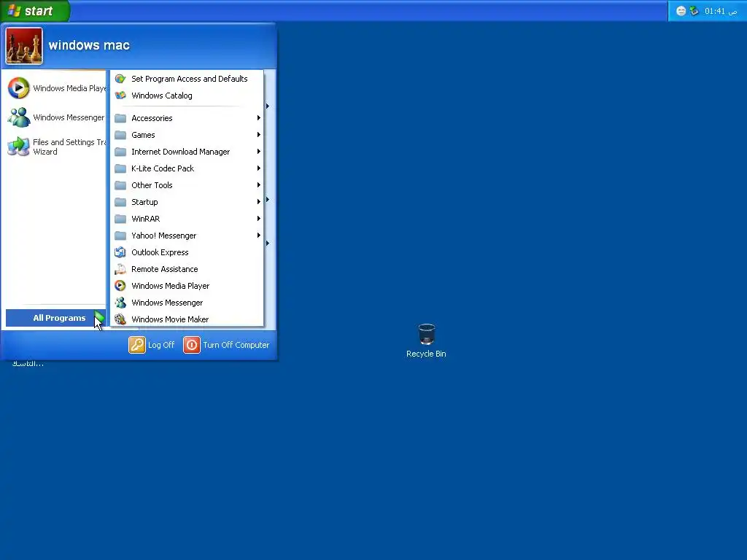Image resolution: width=747 pixels, height=560 pixels.
Task: Click "Internet Download Manager" label
Action: point(181,152)
